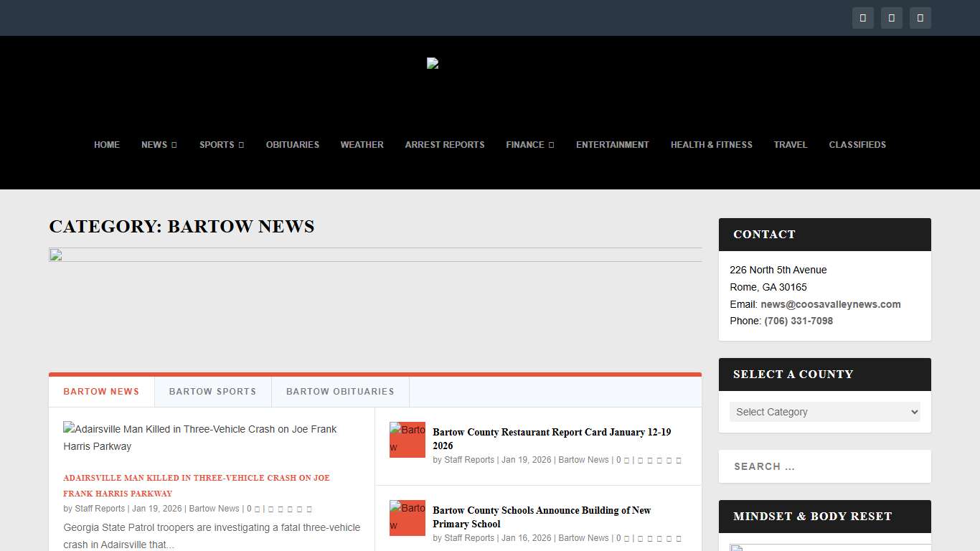Switch to the Bartow Obituaries tab
This screenshot has width=980, height=551.
(340, 392)
